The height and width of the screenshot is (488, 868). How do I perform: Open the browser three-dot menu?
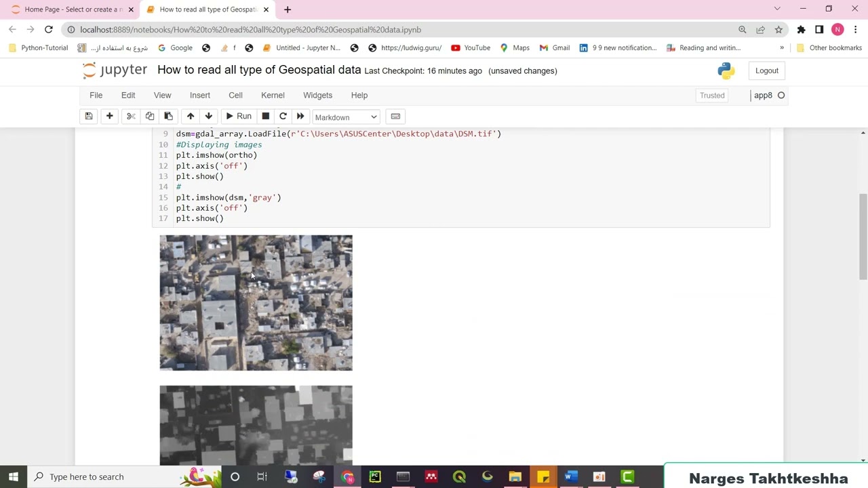856,30
